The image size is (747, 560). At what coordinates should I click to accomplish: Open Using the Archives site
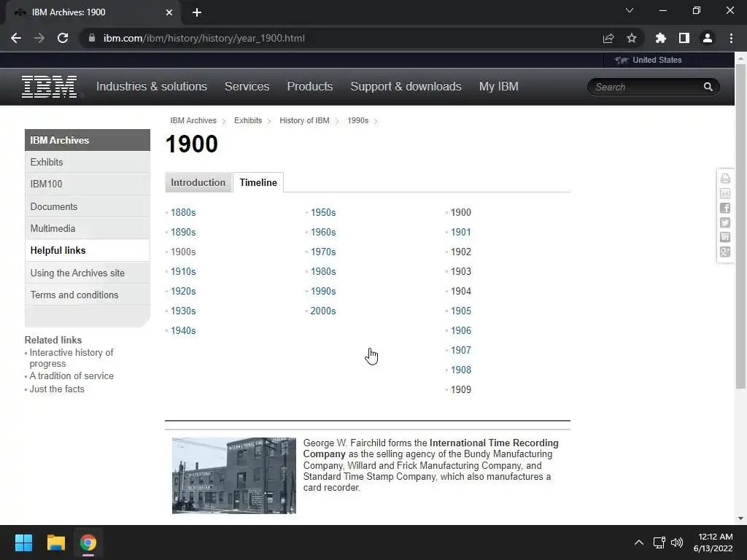(88, 273)
